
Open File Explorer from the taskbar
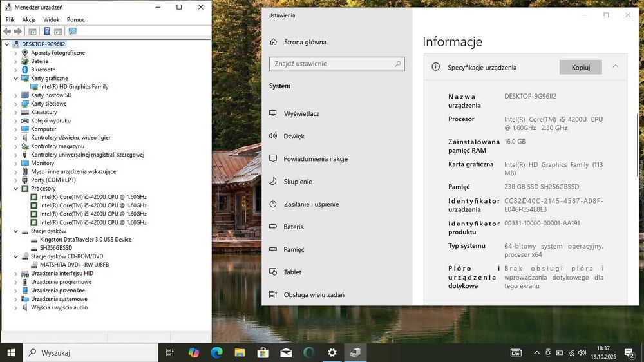(240, 352)
